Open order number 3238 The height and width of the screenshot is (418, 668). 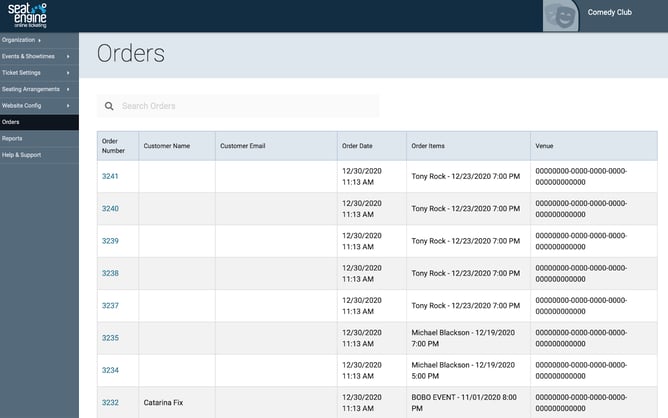click(110, 273)
